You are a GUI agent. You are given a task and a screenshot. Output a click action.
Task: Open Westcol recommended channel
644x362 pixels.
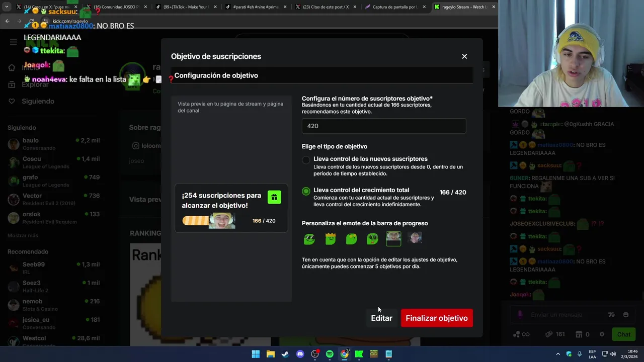click(53, 341)
